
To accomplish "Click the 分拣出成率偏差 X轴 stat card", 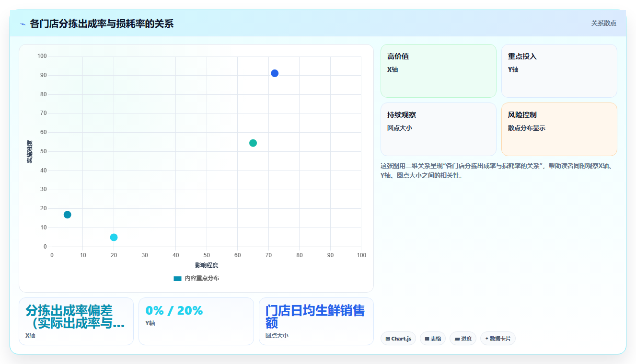I will coord(76,321).
